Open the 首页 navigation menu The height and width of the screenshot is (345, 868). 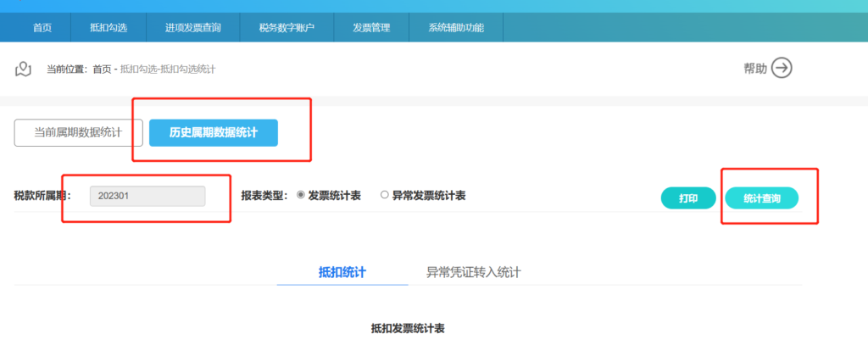click(x=42, y=28)
